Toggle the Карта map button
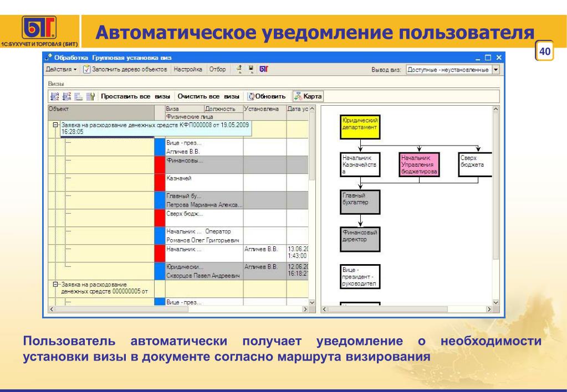Screen dimensions: 567x392 [308, 96]
